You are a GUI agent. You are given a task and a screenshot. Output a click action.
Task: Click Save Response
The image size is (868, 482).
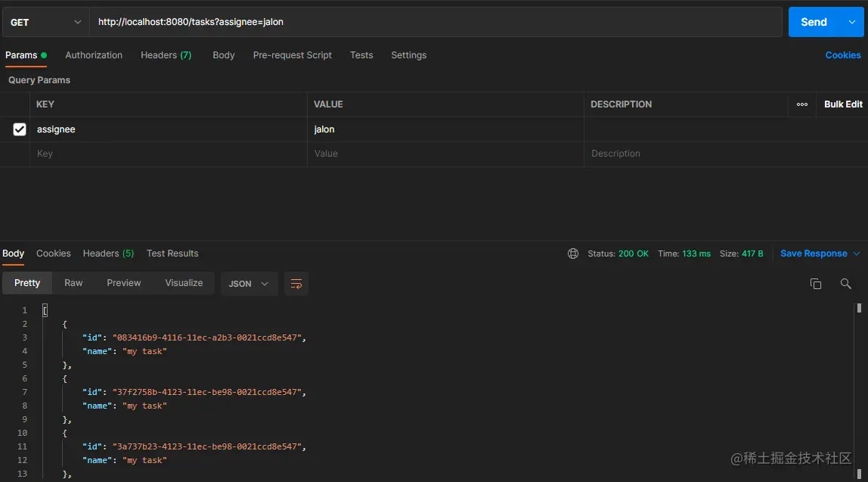click(814, 253)
